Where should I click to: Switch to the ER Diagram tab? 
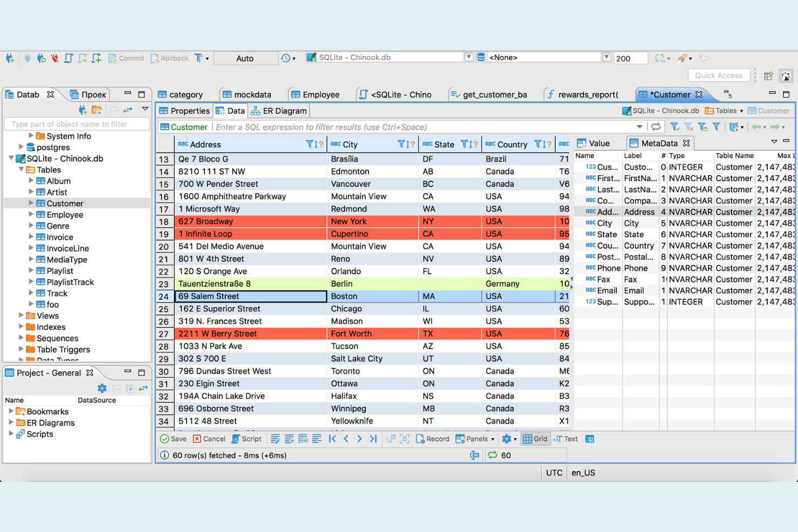(278, 110)
